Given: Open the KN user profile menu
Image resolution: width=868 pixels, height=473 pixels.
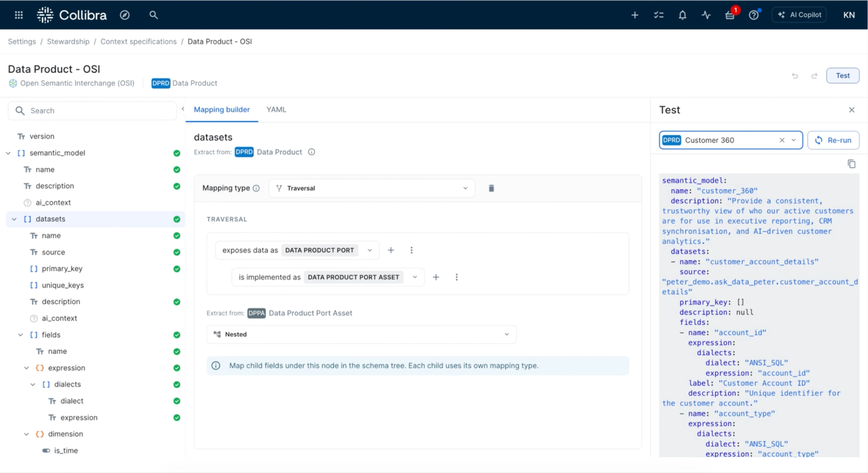Looking at the screenshot, I should [x=849, y=15].
